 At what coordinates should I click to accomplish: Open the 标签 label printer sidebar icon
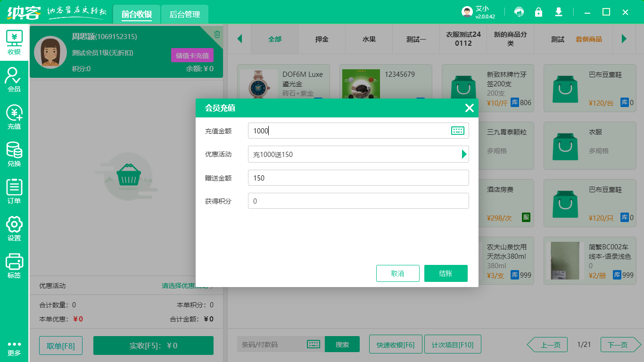pos(14,266)
